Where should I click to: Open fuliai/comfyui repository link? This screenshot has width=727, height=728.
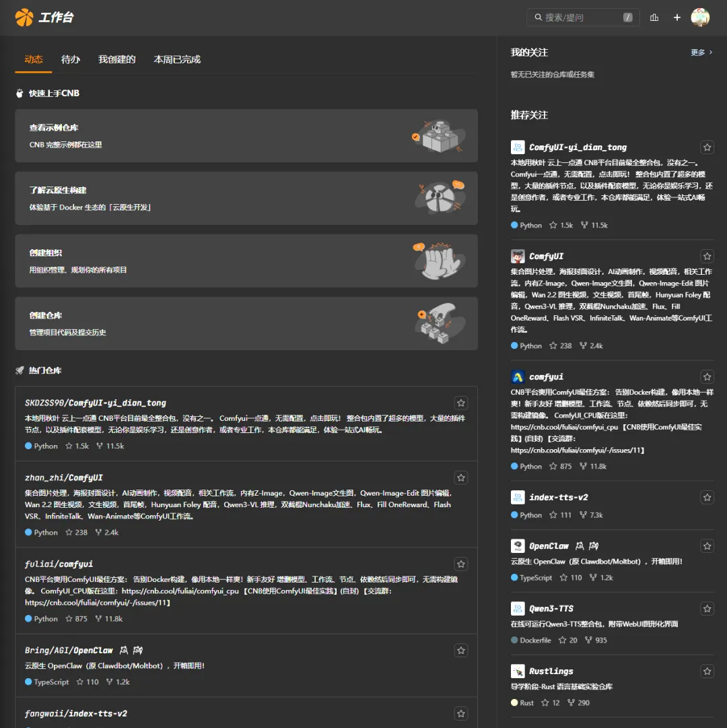pos(59,564)
